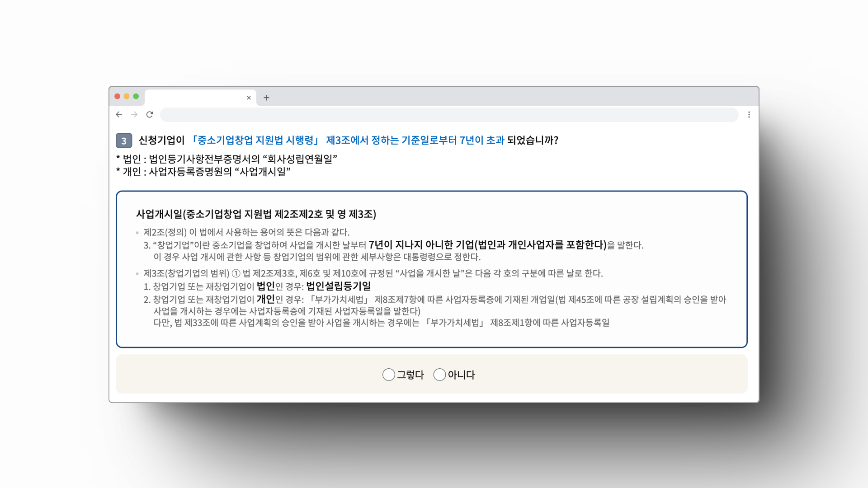Viewport: 868px width, 488px height.
Task: Click the bold 법인설립등기일 text
Action: [x=338, y=286]
